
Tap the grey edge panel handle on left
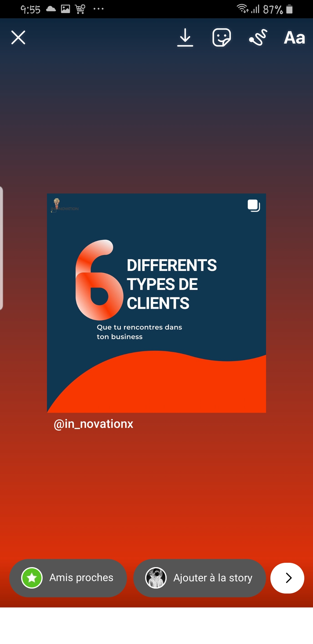[1, 248]
